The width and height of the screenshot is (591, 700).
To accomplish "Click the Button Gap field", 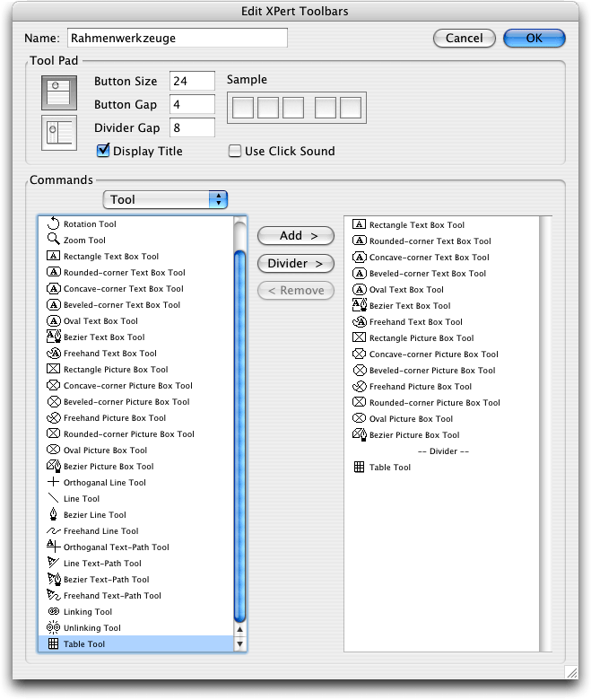I will (192, 104).
